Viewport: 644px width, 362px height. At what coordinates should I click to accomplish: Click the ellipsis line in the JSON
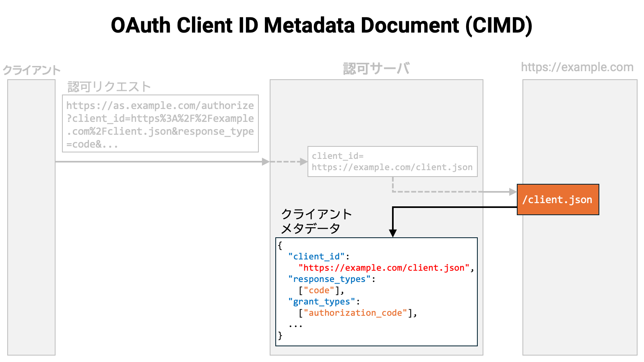[295, 325]
